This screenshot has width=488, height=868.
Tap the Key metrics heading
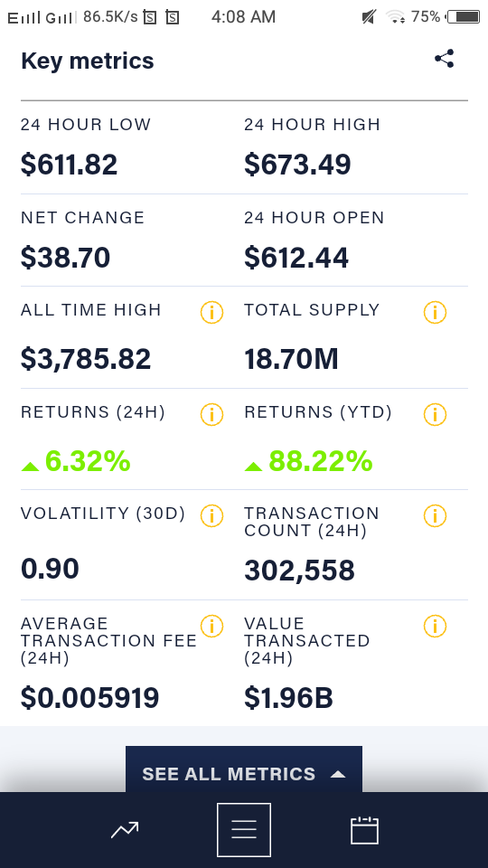[88, 61]
